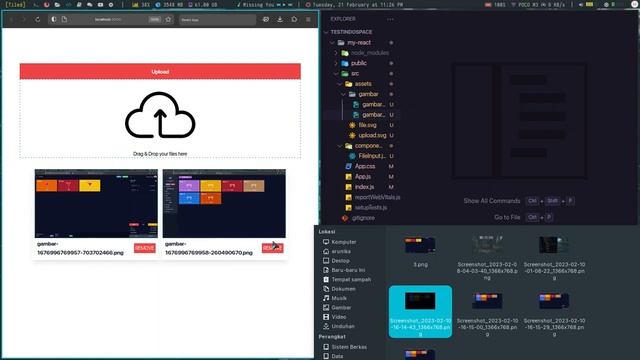Remove the image ending in 260490070.png
This screenshot has width=640, height=360.
(x=273, y=248)
